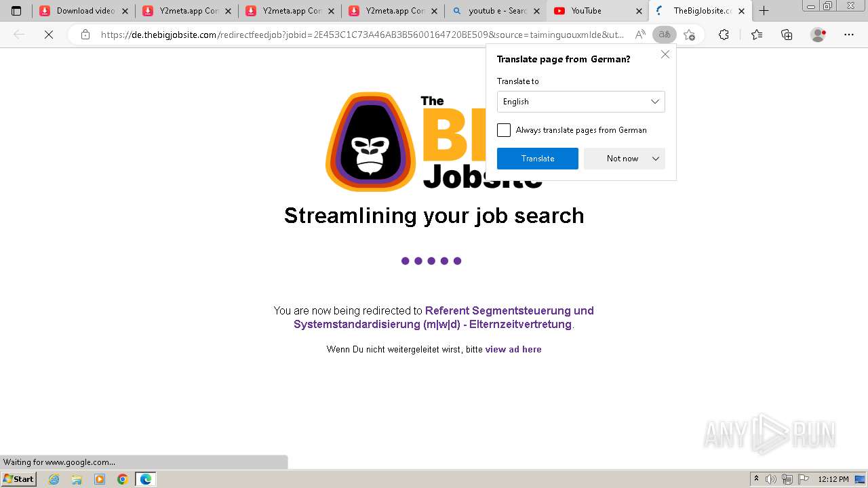
Task: Launch Google Chrome from taskbar
Action: click(122, 479)
